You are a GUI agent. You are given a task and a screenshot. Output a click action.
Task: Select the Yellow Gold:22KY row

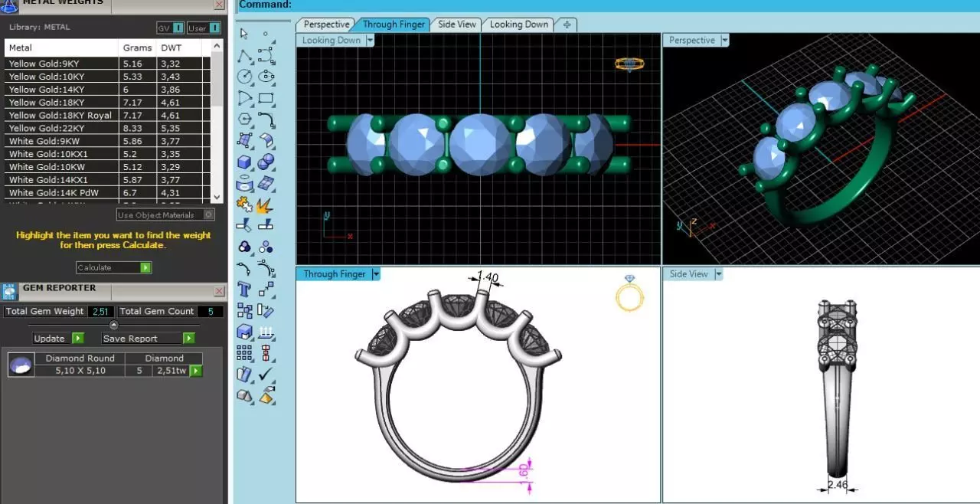[x=108, y=129]
